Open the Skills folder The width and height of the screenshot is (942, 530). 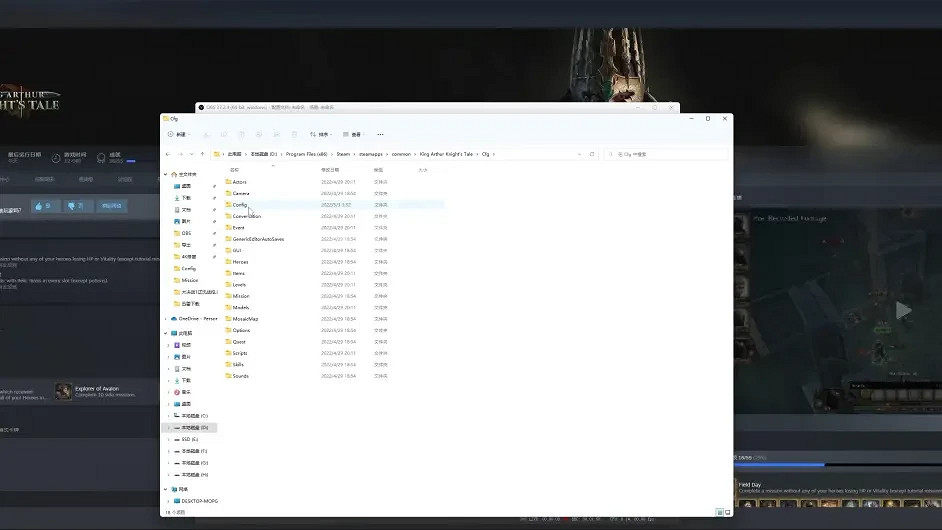click(238, 364)
